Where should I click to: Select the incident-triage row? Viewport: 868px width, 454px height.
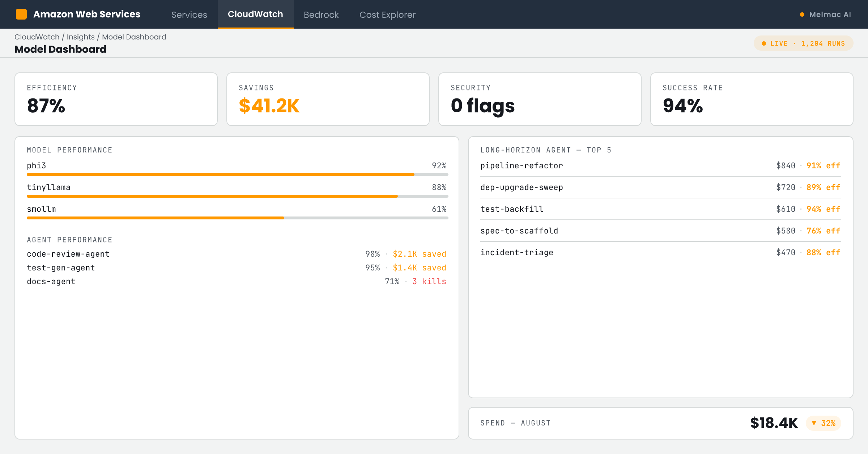(x=660, y=253)
